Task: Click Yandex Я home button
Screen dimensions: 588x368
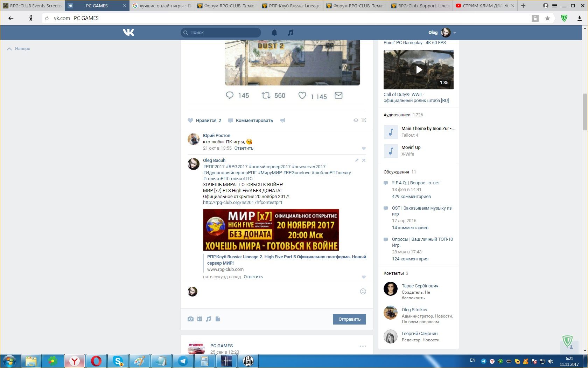Action: (x=31, y=18)
